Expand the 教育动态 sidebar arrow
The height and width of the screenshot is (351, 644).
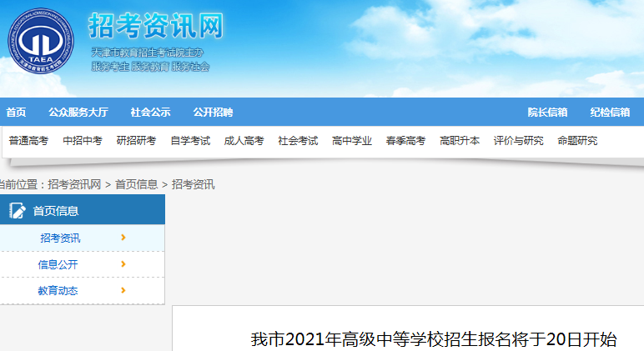click(x=123, y=291)
